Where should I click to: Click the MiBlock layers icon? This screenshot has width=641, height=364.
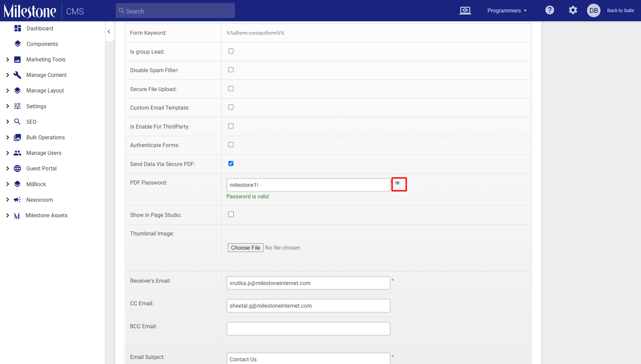click(18, 184)
